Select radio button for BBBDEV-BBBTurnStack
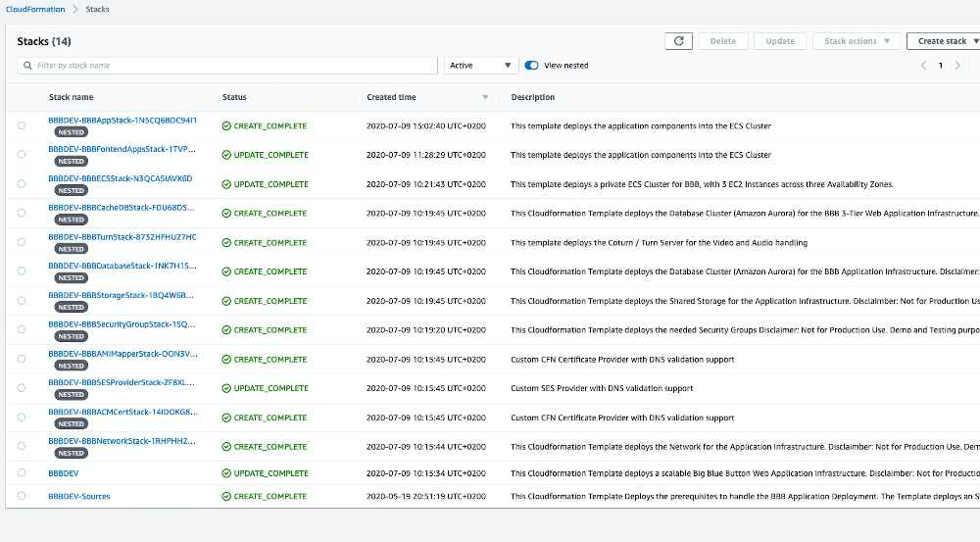 (x=22, y=242)
